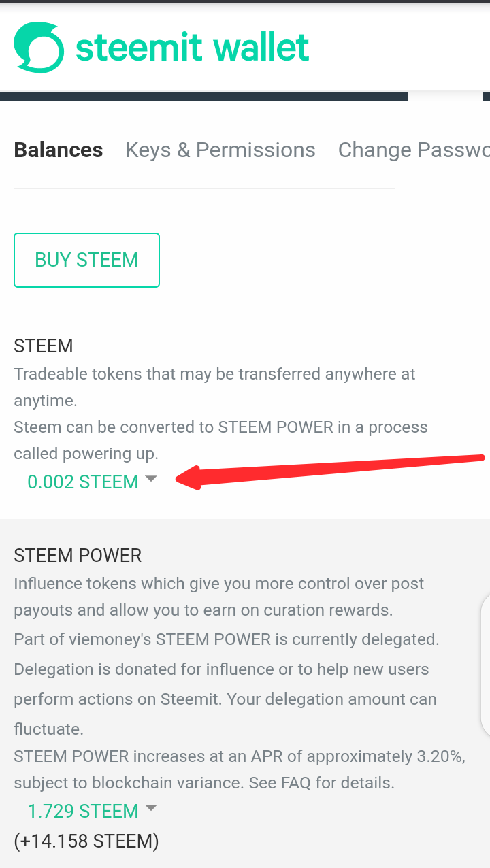
Task: Click the BUY STEEM button
Action: 86,260
